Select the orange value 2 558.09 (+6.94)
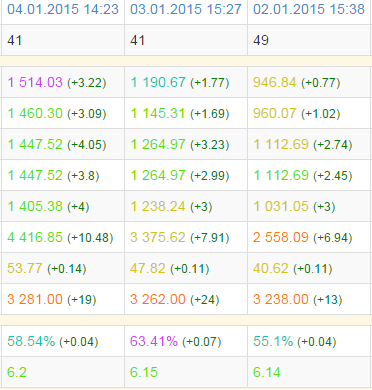 click(303, 238)
